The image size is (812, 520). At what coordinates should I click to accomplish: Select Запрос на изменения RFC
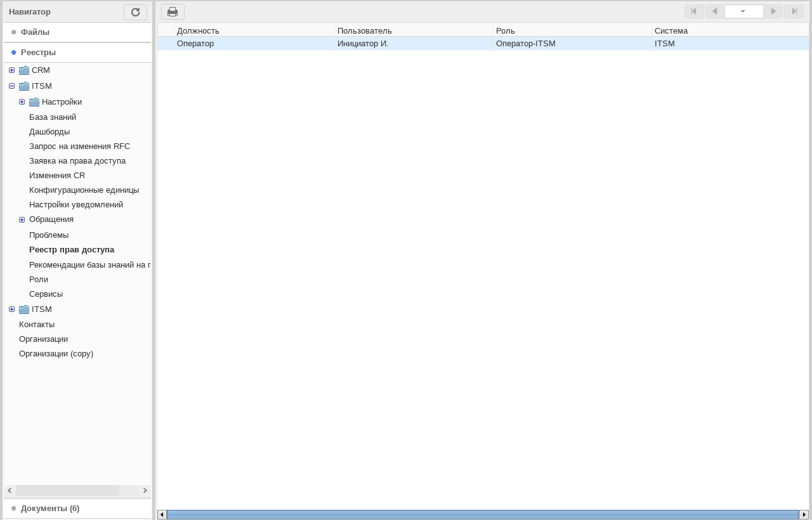pos(79,146)
